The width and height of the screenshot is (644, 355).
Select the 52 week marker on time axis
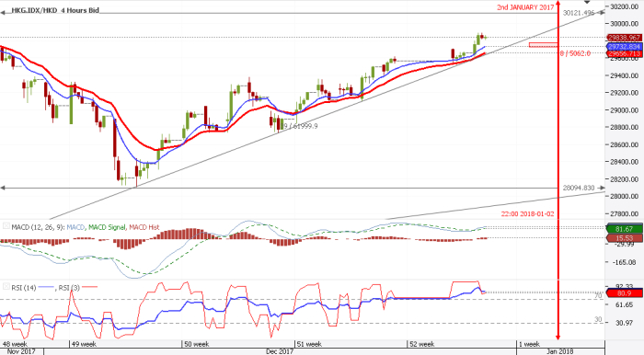click(x=421, y=344)
